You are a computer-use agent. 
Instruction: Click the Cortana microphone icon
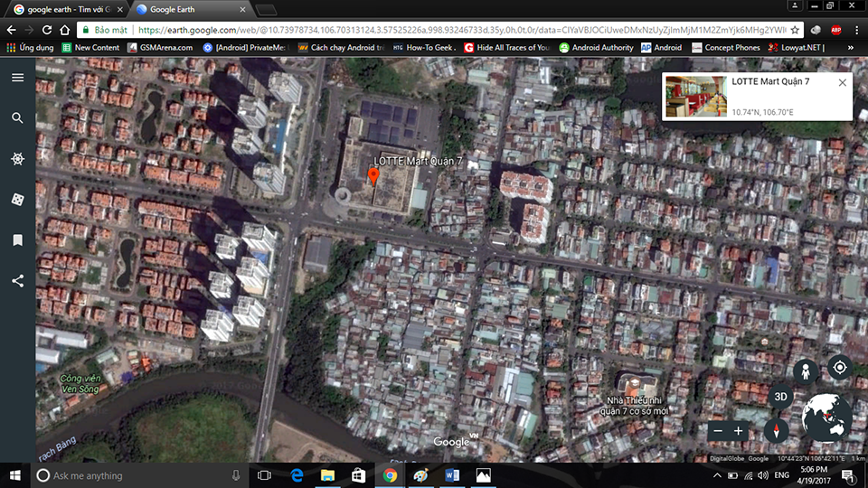click(x=236, y=475)
